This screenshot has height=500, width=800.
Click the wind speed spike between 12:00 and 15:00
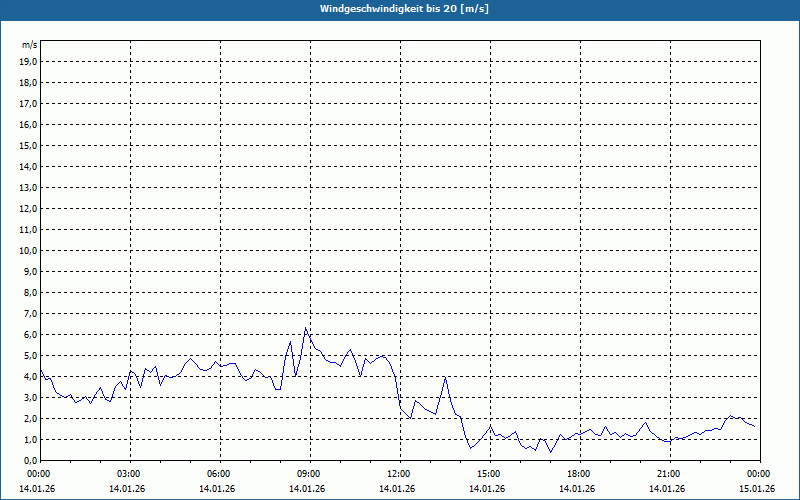[445, 378]
